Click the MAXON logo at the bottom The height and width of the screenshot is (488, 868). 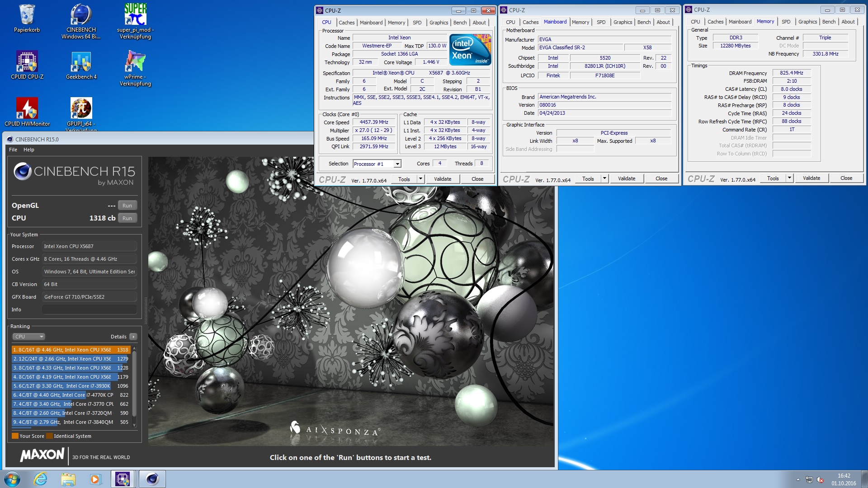point(42,455)
